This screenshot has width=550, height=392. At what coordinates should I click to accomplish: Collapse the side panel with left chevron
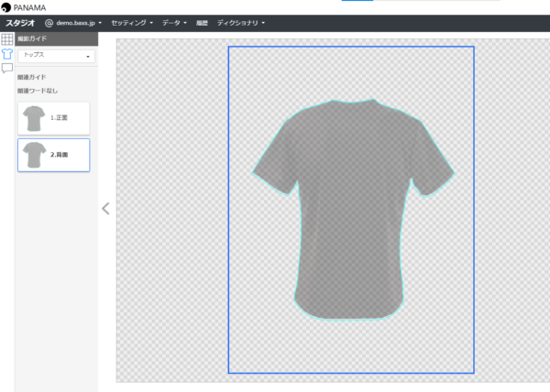[x=105, y=208]
